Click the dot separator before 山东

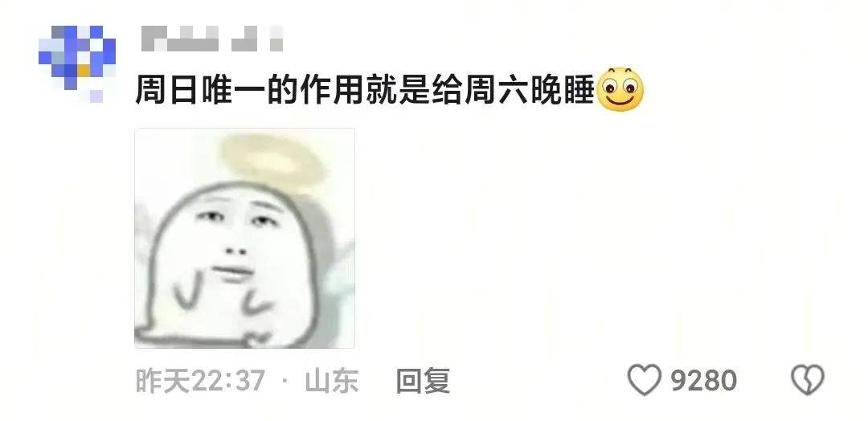pos(285,381)
